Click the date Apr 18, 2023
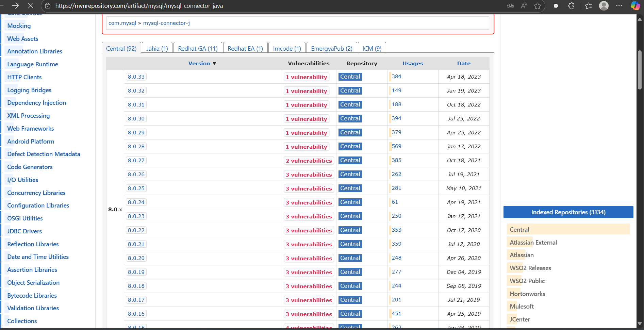Image resolution: width=644 pixels, height=330 pixels. pyautogui.click(x=464, y=77)
